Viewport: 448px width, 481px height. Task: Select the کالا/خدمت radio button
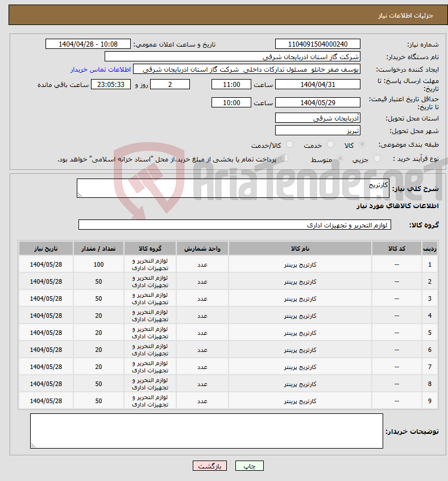(x=289, y=144)
